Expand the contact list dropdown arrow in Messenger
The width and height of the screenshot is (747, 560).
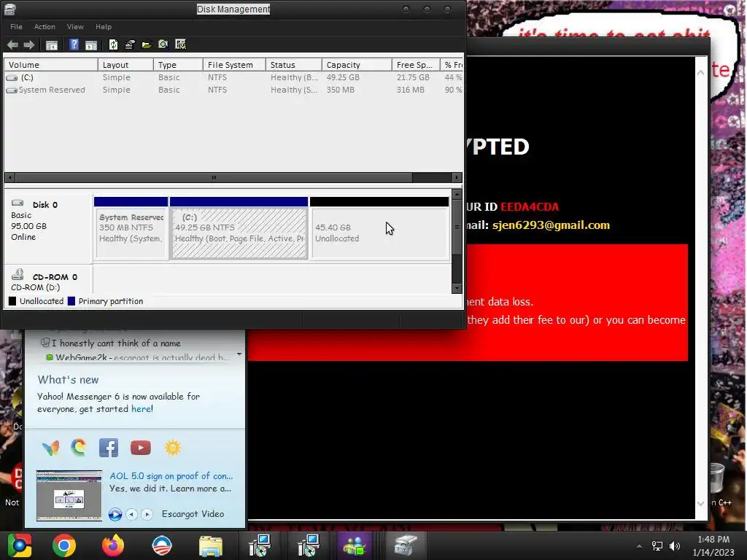239,355
